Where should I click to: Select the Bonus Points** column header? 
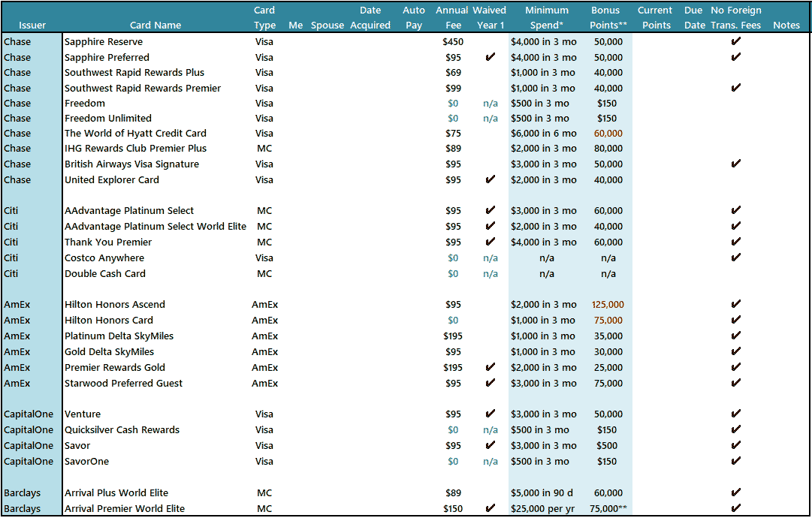pyautogui.click(x=608, y=17)
